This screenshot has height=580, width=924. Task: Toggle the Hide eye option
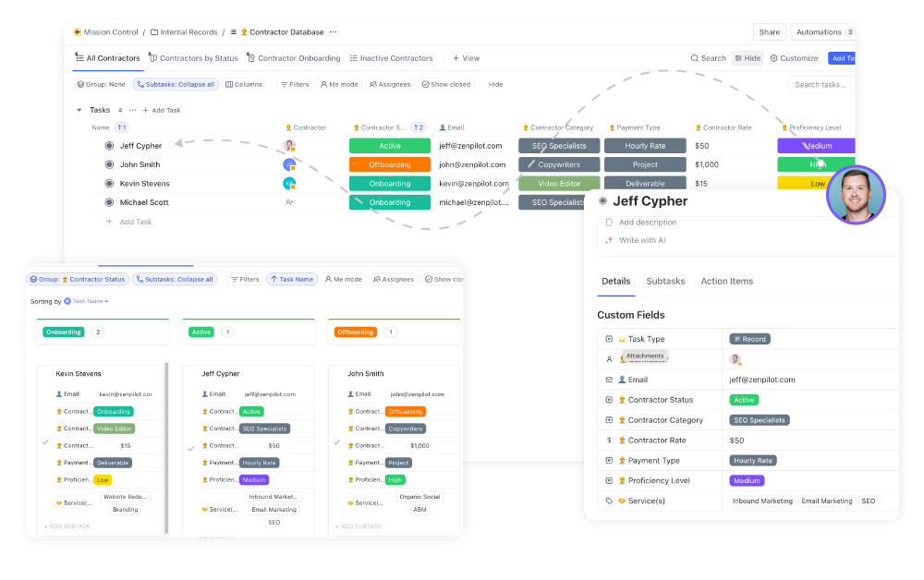[748, 57]
